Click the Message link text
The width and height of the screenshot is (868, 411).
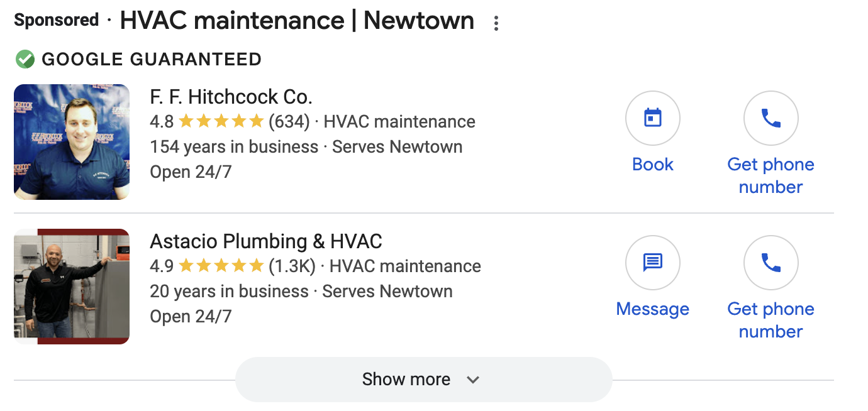coord(652,309)
